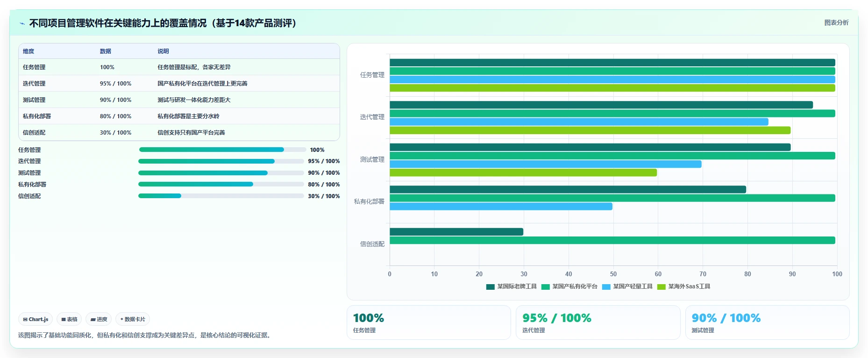This screenshot has height=358, width=868.
Task: Toggle 某国产轻量工具 series in the chart legend
Action: point(627,286)
